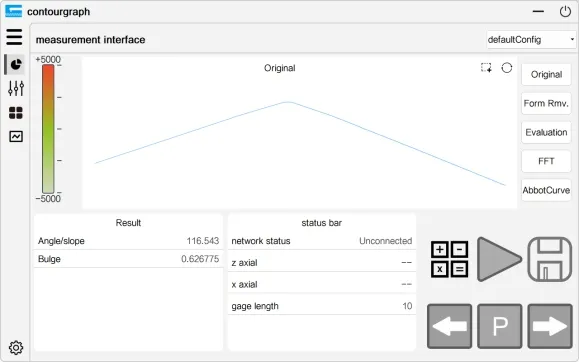
Task: Open the calculator operations icon
Action: tap(449, 259)
